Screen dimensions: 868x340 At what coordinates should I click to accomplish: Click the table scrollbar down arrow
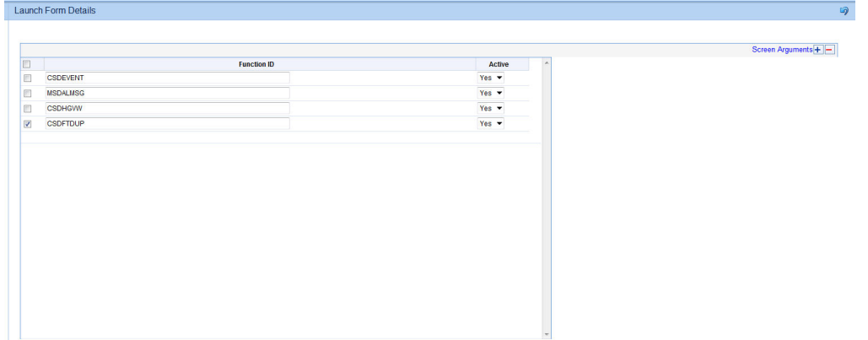tap(547, 334)
